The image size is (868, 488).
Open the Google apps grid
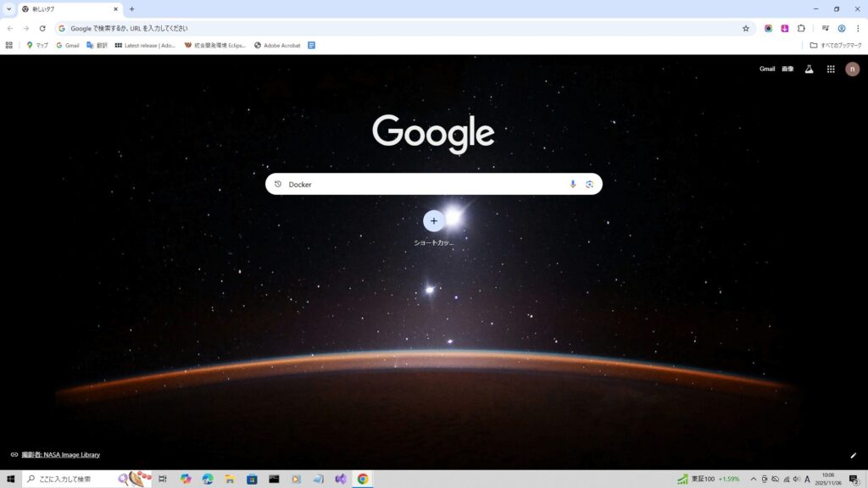pyautogui.click(x=831, y=69)
